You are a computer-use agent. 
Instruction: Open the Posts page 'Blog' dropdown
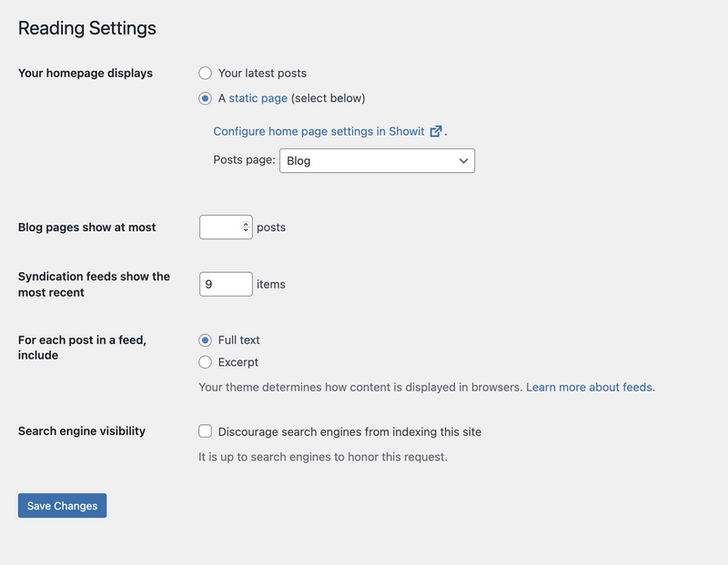point(377,161)
